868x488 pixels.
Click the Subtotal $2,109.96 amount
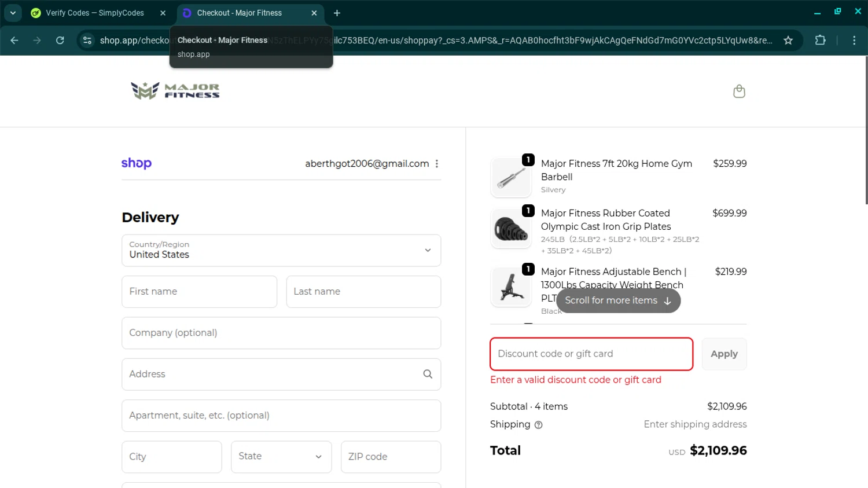pyautogui.click(x=727, y=406)
